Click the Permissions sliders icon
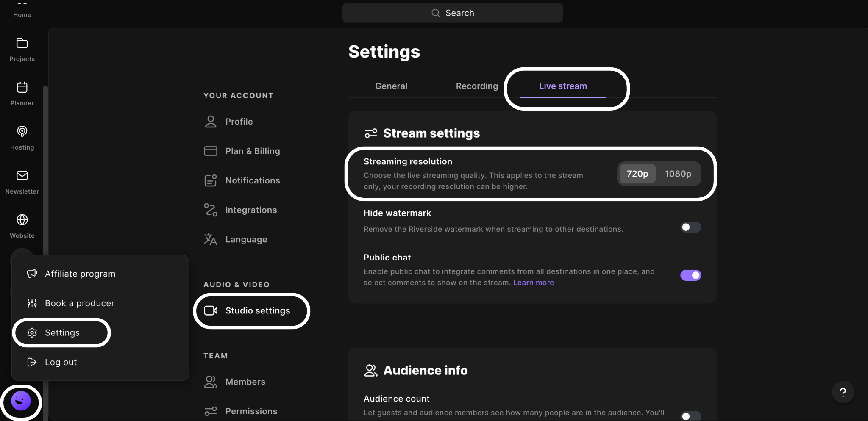 click(x=211, y=411)
